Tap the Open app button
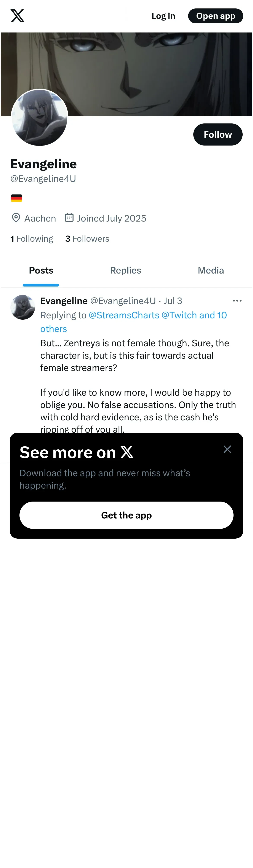Image resolution: width=253 pixels, height=868 pixels. point(215,16)
